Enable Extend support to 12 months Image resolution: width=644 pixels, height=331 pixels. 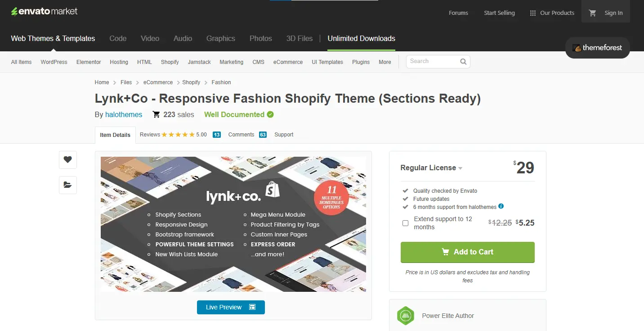coord(405,223)
